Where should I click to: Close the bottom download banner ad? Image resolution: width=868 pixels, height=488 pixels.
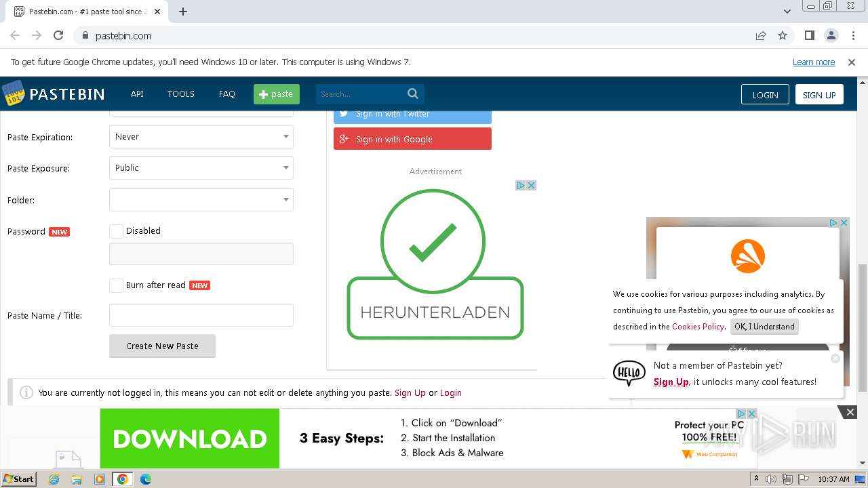coord(850,412)
